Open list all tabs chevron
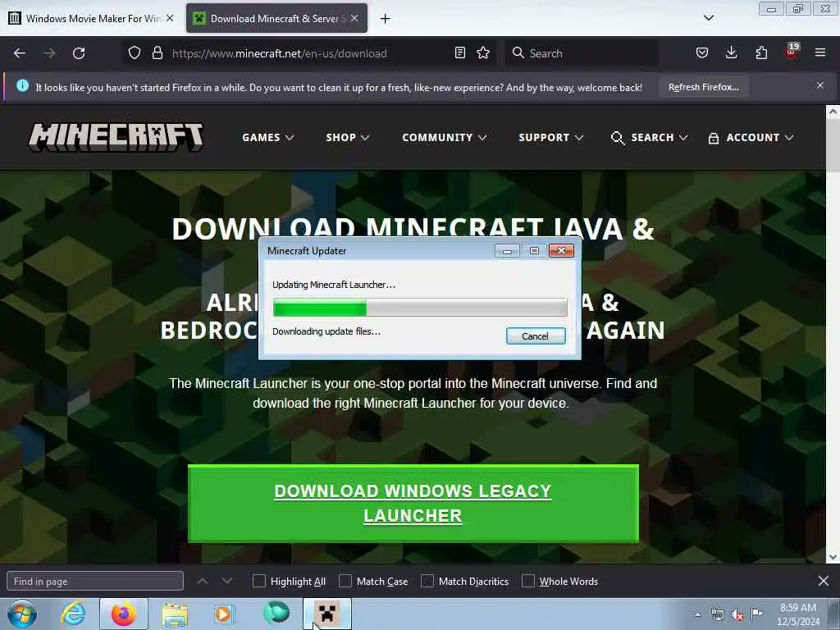This screenshot has height=630, width=840. (708, 18)
